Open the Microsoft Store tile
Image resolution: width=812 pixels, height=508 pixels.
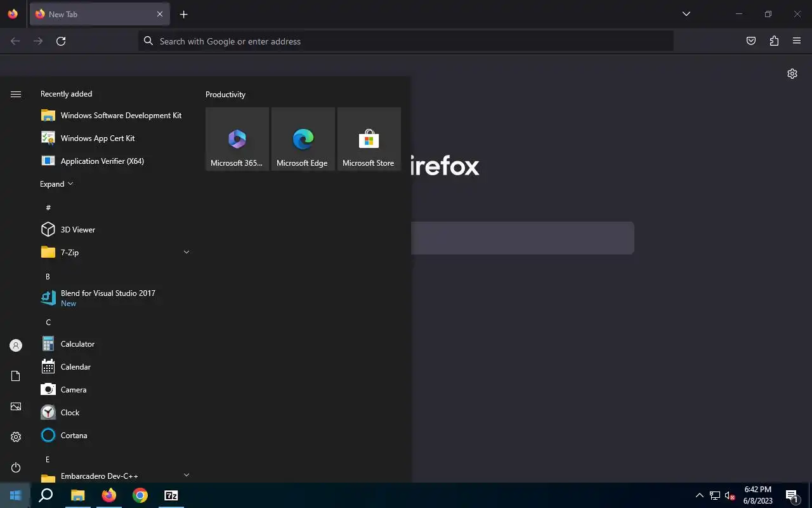tap(369, 139)
